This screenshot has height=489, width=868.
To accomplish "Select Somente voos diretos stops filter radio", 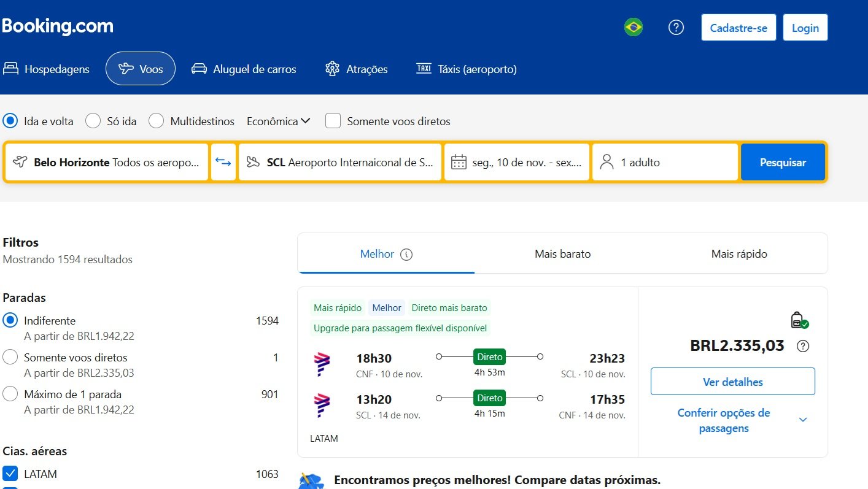I will 10,357.
